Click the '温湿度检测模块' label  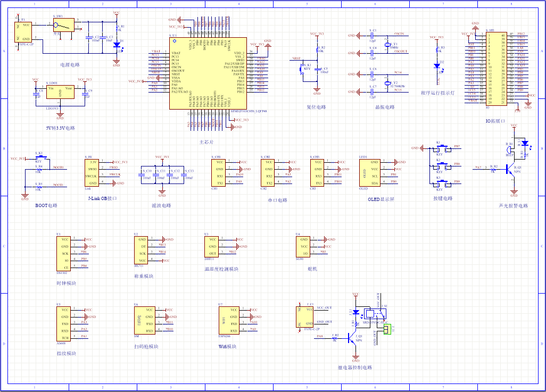pyautogui.click(x=221, y=269)
